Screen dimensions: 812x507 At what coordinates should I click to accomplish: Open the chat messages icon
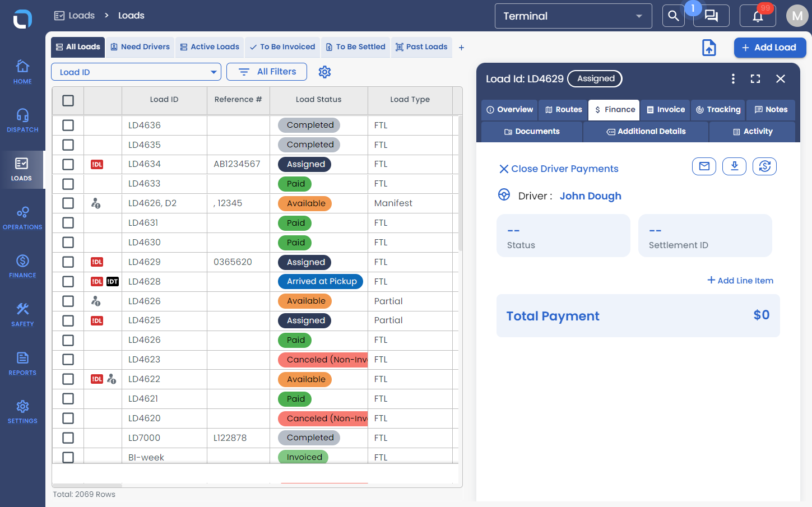(711, 16)
